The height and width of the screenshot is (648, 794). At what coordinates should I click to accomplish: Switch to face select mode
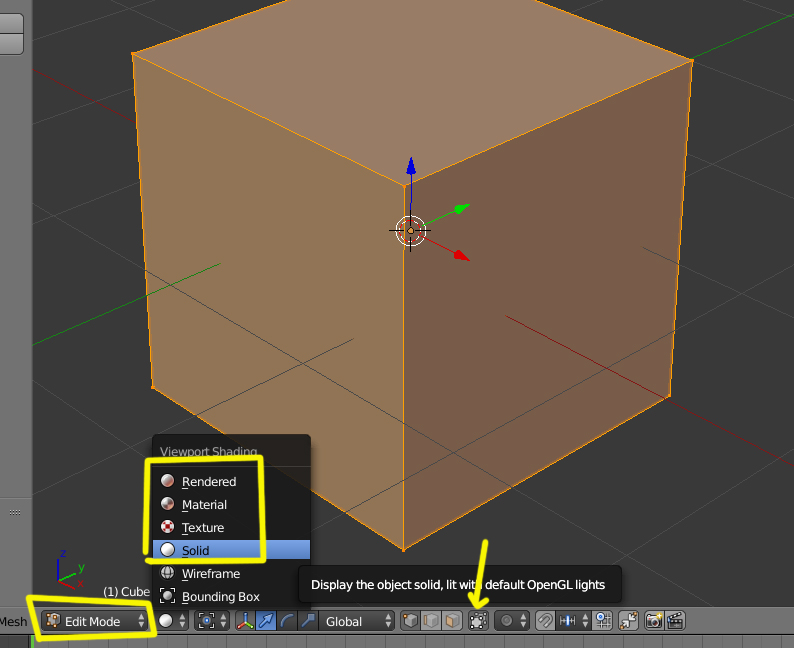tap(452, 621)
